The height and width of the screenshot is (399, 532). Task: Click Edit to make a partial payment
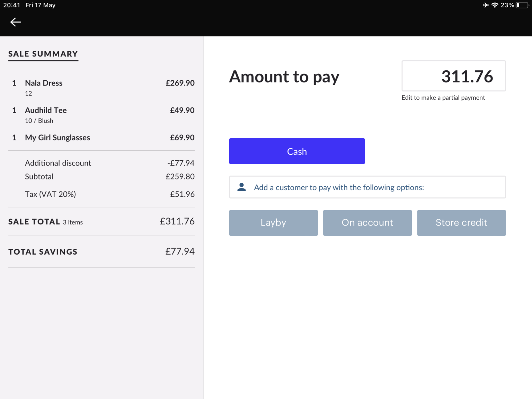tap(443, 98)
